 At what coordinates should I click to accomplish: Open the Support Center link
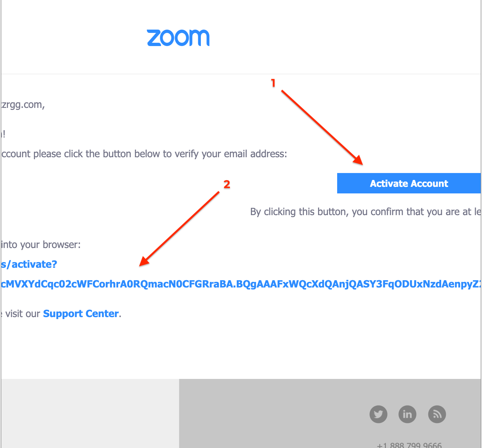[x=81, y=313]
